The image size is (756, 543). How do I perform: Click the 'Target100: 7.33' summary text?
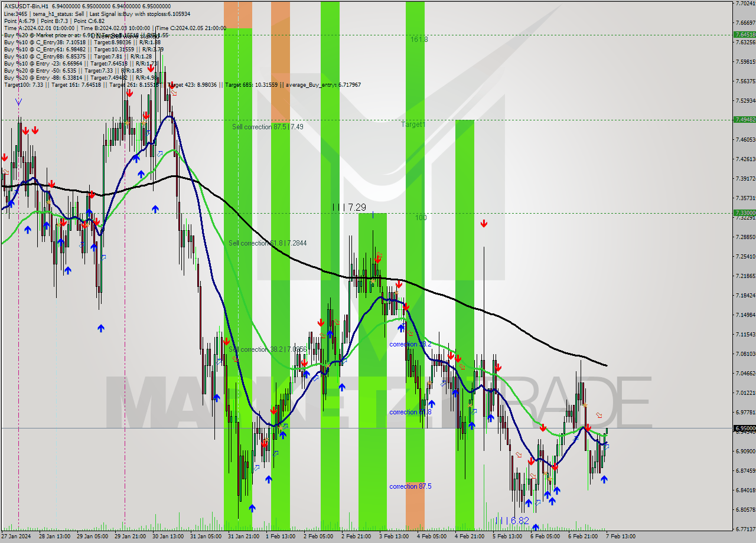click(x=25, y=85)
